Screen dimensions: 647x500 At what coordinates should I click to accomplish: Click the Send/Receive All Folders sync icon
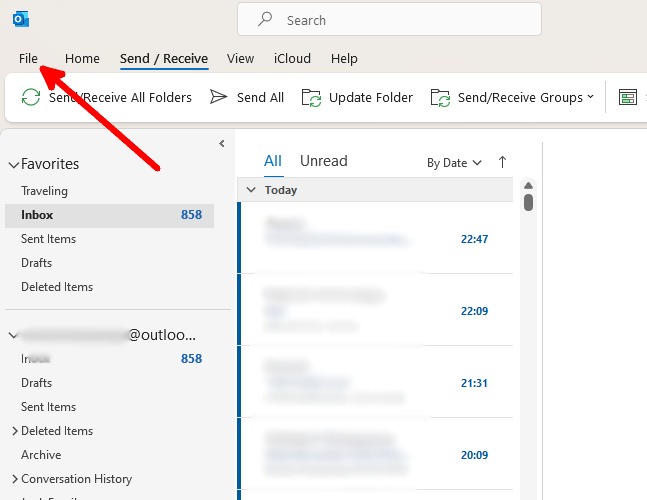[x=31, y=97]
